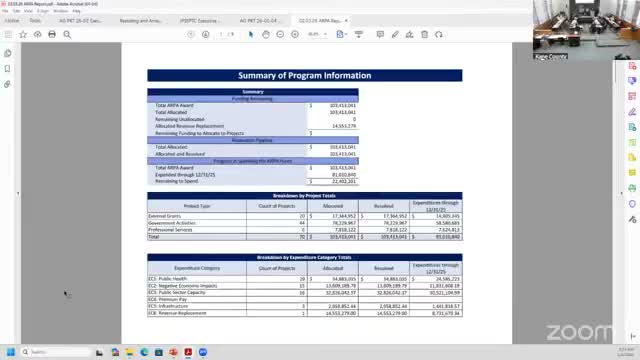Add a comment sticky note
This screenshot has width=640, height=360.
tap(380, 35)
